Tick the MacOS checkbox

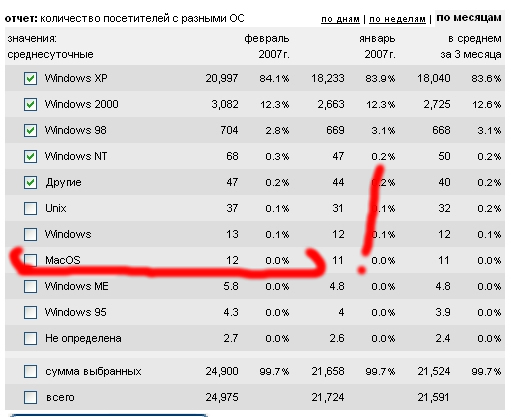coord(30,260)
